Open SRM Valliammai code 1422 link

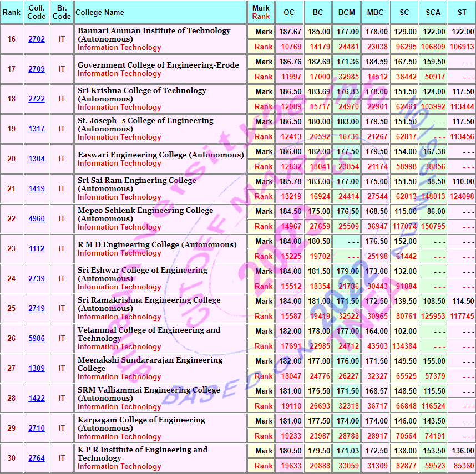point(37,399)
